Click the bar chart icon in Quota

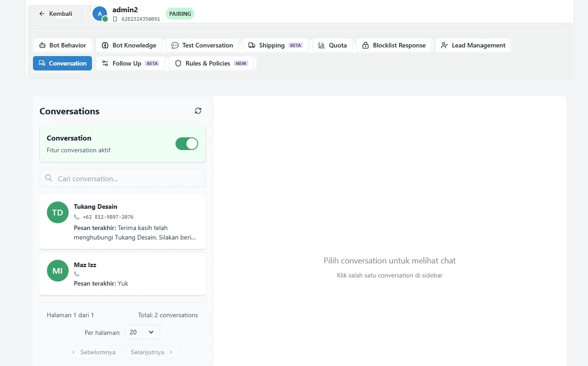(x=322, y=45)
